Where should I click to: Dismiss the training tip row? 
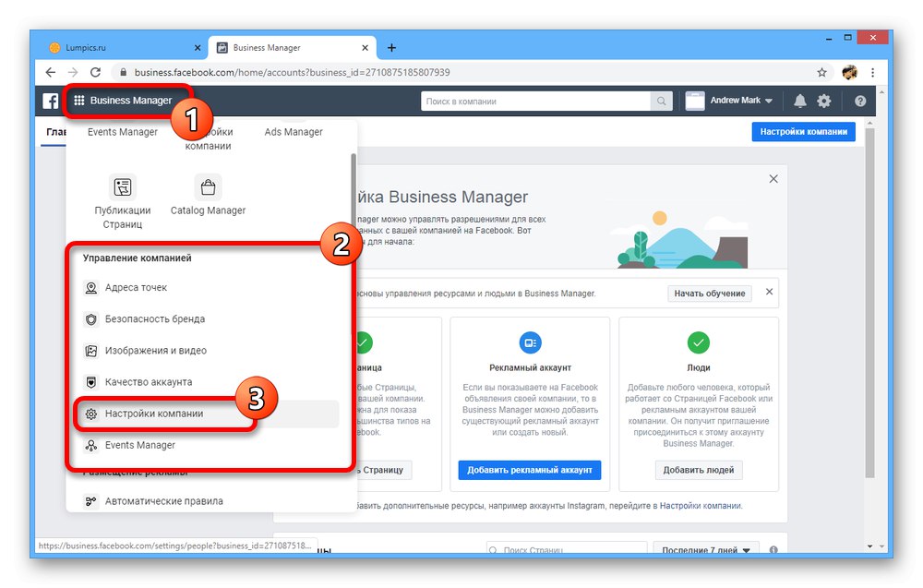[769, 292]
